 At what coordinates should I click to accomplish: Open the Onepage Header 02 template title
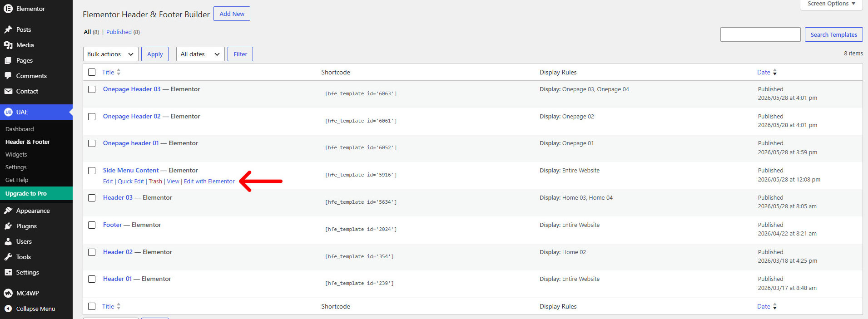pos(132,116)
